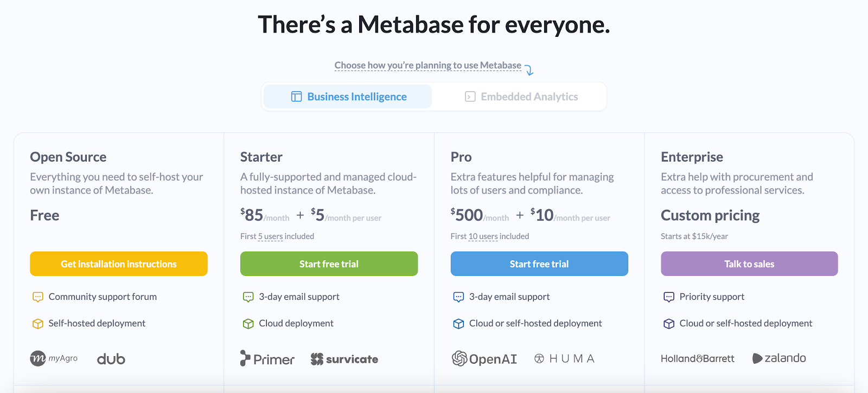The height and width of the screenshot is (393, 868).
Task: Click the Primer logo
Action: click(267, 359)
